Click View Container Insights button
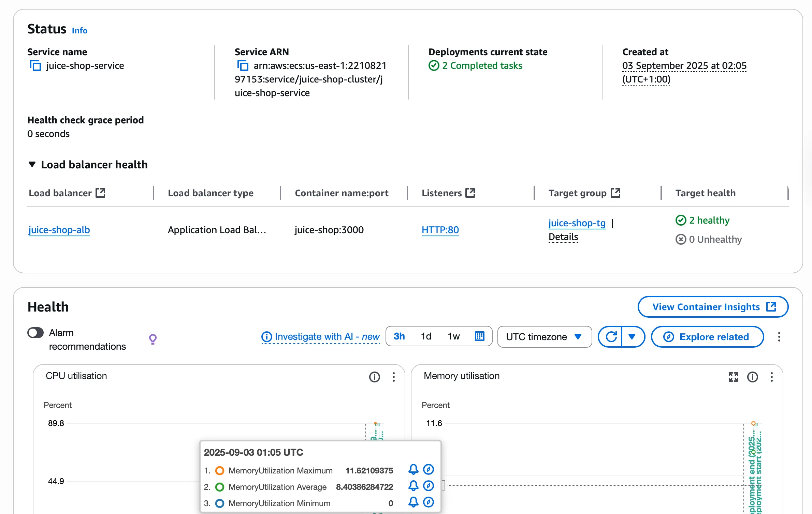Screen dimensions: 812x514 (713, 307)
